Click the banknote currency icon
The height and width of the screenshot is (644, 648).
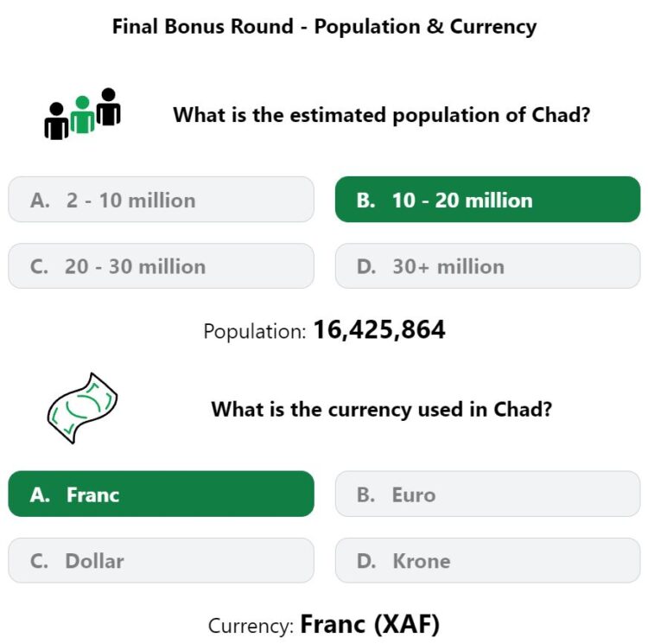82,408
